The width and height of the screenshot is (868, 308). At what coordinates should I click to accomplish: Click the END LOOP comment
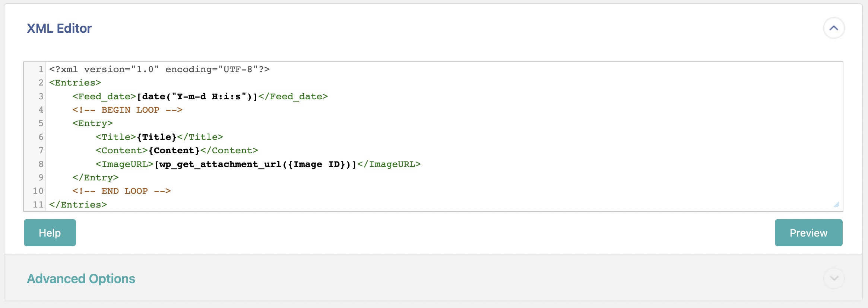(x=121, y=191)
